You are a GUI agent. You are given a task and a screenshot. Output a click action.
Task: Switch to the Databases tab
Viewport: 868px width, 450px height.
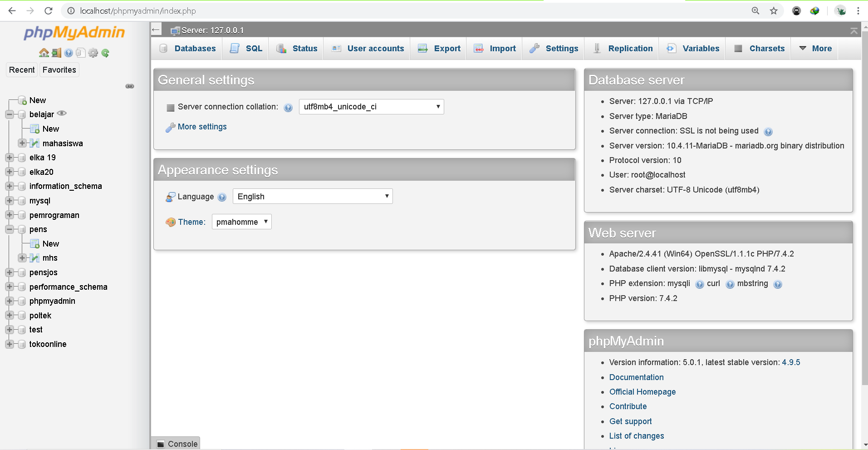tap(187, 49)
